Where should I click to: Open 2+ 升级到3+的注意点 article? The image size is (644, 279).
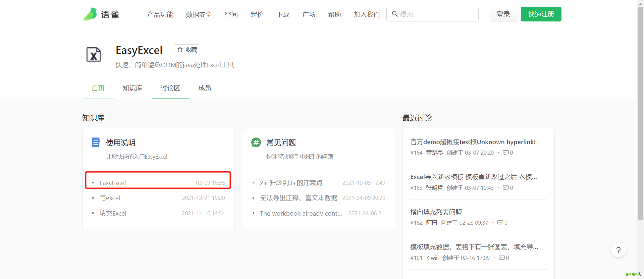coord(291,183)
